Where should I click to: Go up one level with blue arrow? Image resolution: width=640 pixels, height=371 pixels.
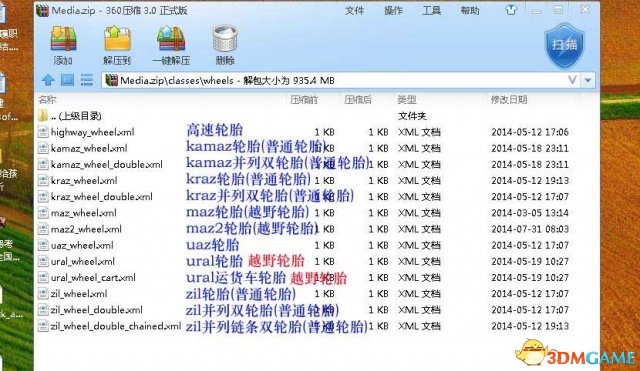(x=48, y=80)
